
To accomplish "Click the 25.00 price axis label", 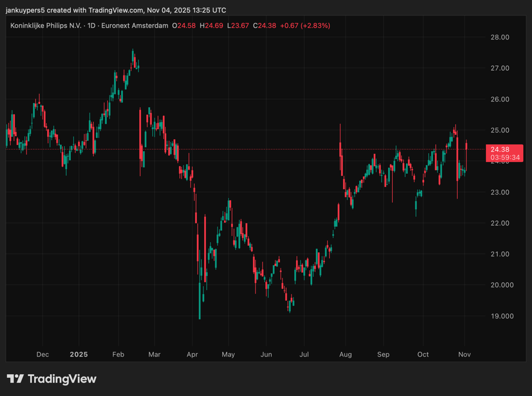I will tap(500, 130).
